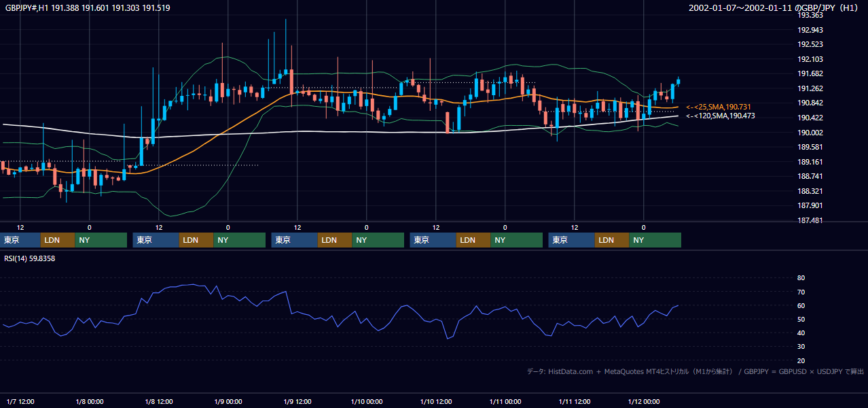The width and height of the screenshot is (868, 408).
Task: Select price level 190.002 on axis
Action: 810,133
